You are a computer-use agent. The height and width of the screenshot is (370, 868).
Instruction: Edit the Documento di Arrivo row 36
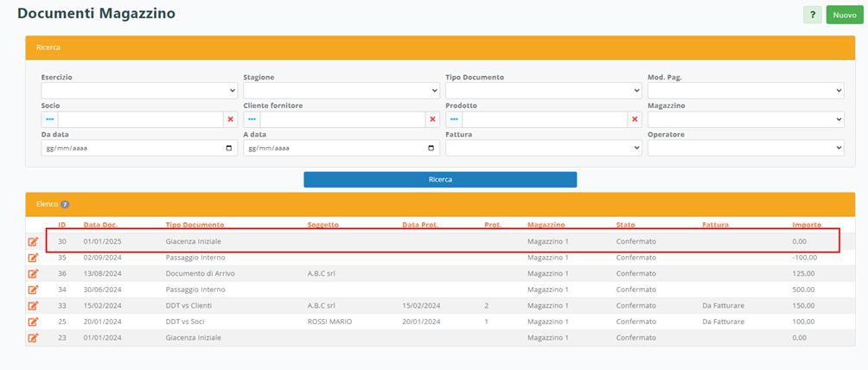pyautogui.click(x=34, y=274)
